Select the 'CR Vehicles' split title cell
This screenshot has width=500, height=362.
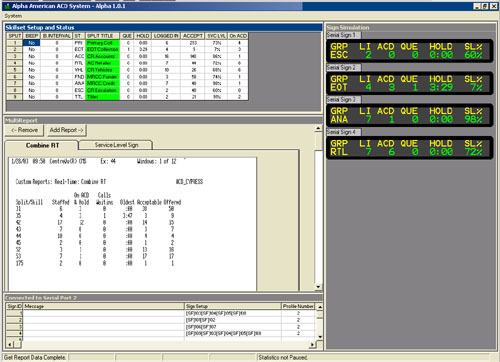pyautogui.click(x=102, y=70)
